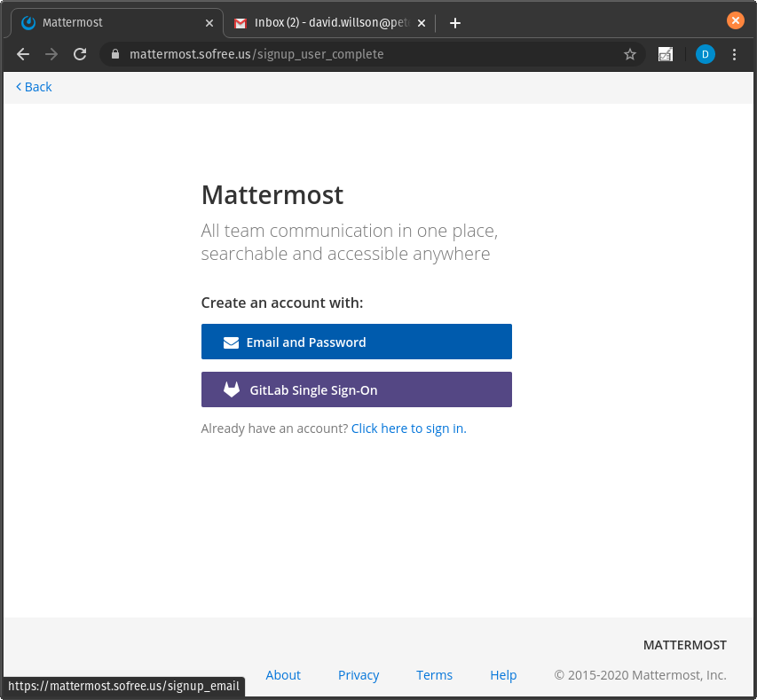Close the window with the orange X
The image size is (757, 700).
pyautogui.click(x=736, y=20)
